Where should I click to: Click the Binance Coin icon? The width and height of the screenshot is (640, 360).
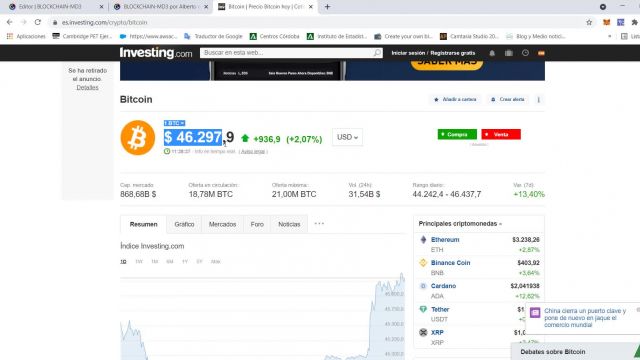(x=423, y=263)
